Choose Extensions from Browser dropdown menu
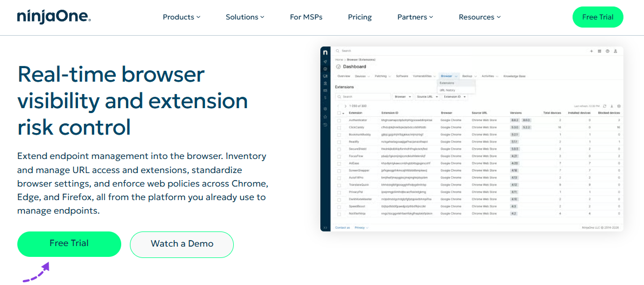 tap(456, 83)
